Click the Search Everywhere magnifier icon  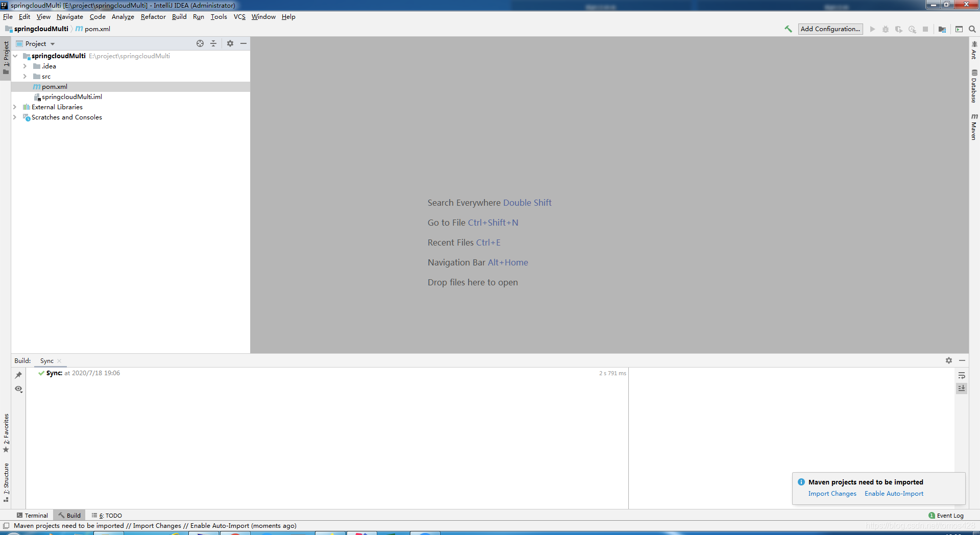point(972,29)
